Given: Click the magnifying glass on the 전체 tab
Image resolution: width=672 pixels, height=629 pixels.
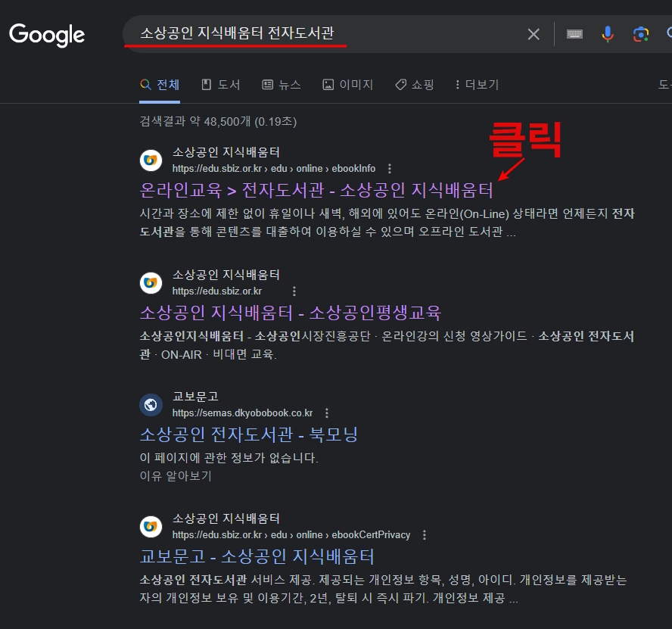Looking at the screenshot, I should (145, 84).
